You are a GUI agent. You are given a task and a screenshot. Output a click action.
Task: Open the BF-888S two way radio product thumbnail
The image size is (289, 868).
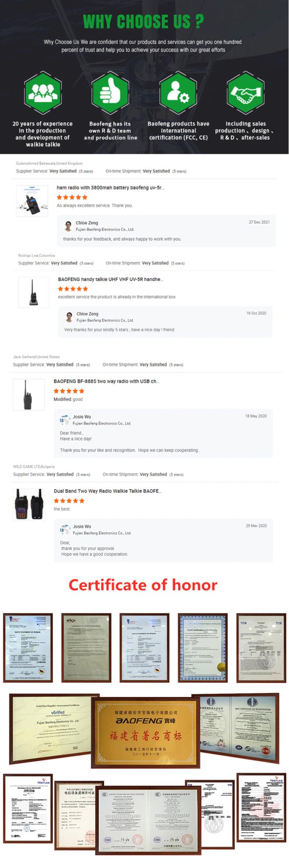(x=29, y=394)
